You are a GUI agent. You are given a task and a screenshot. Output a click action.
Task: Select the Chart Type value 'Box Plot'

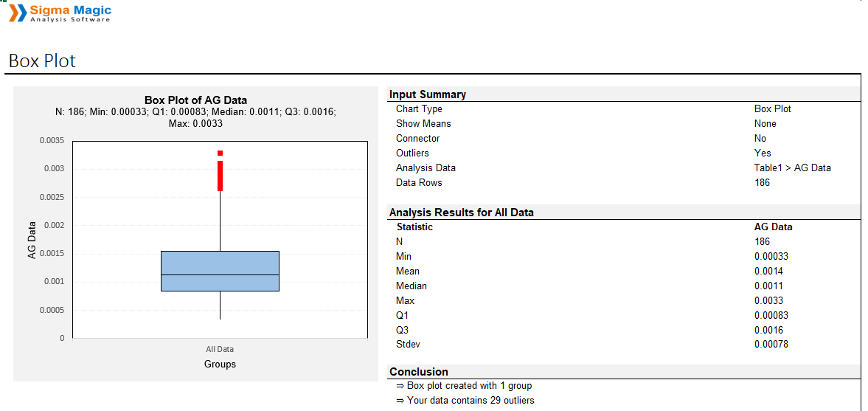(772, 108)
